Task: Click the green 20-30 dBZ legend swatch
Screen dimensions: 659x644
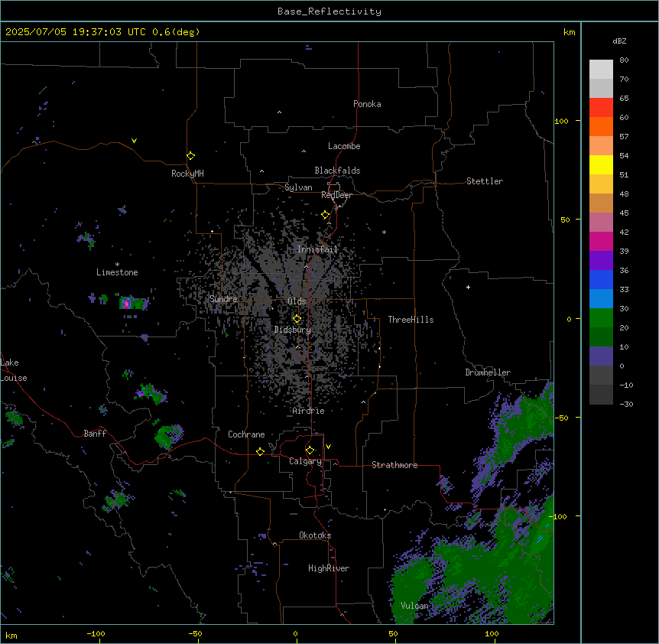Action: click(601, 318)
